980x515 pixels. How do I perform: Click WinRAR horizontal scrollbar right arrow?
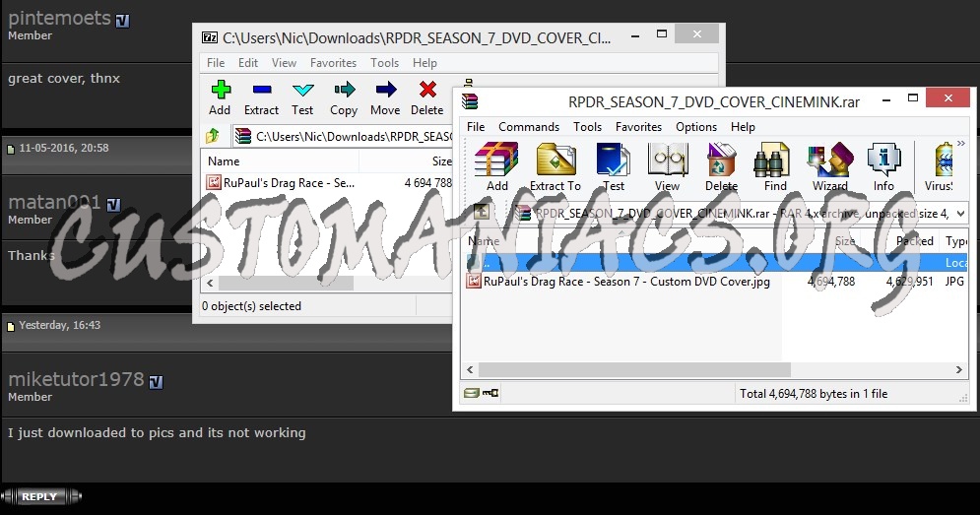959,370
